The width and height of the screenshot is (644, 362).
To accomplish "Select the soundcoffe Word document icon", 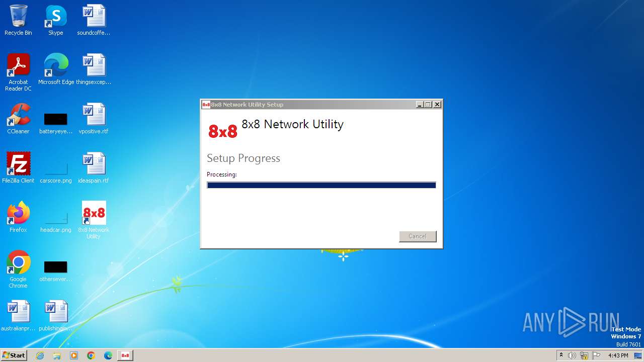I will point(94,20).
